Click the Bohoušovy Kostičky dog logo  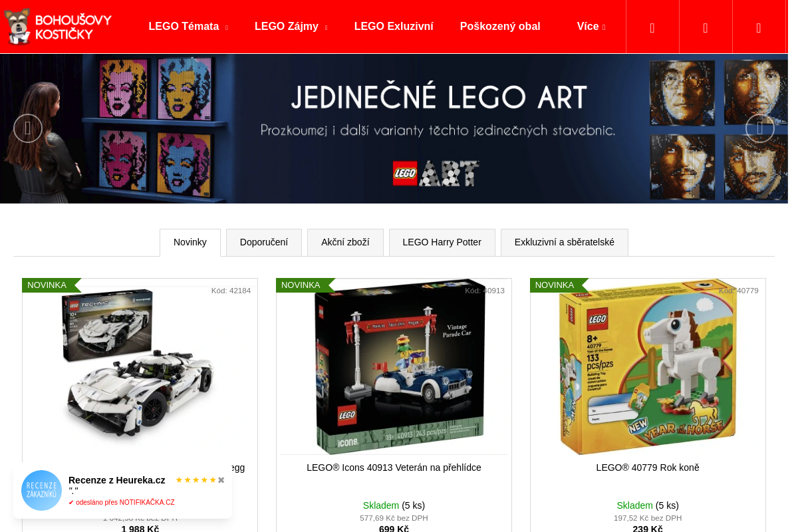click(x=57, y=27)
